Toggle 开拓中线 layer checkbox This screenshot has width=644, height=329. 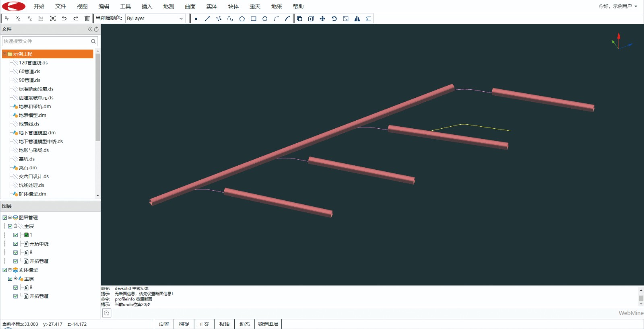[x=15, y=244]
